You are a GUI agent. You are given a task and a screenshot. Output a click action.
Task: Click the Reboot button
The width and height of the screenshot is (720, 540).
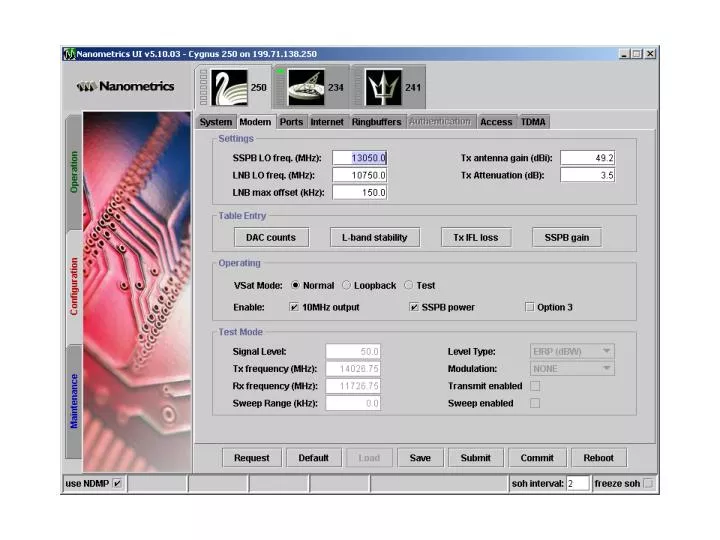tap(599, 458)
